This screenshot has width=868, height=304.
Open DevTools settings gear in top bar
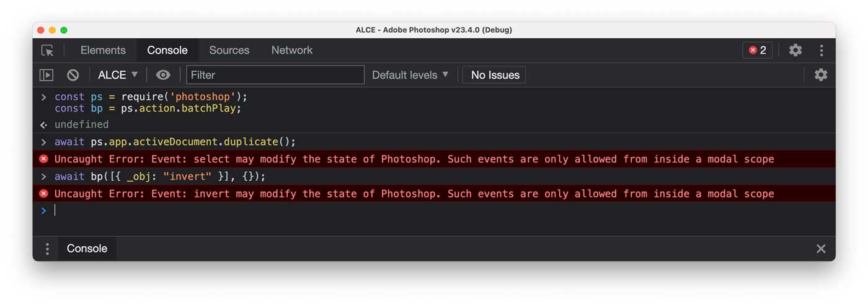pyautogui.click(x=795, y=50)
